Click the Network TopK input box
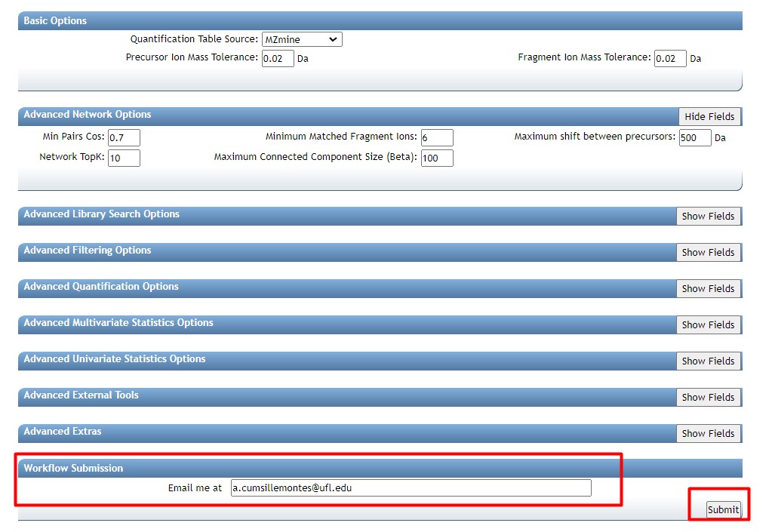Viewport: 772px width, 532px height. pos(124,158)
